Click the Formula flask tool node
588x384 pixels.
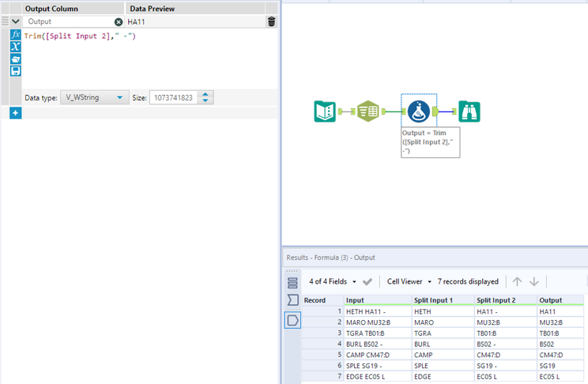point(419,111)
